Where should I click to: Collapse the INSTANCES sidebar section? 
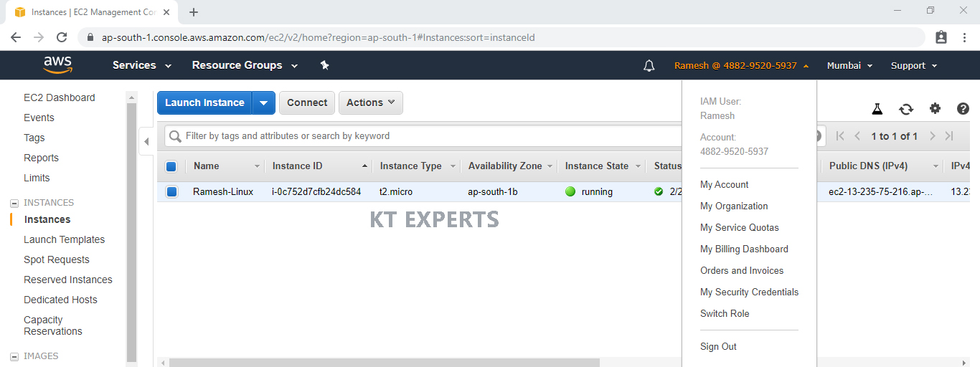14,203
